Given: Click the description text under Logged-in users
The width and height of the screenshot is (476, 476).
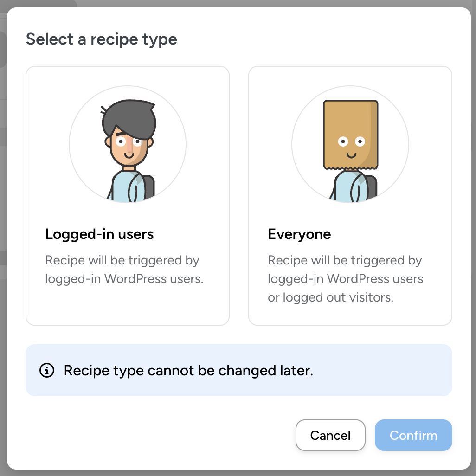Looking at the screenshot, I should [124, 270].
